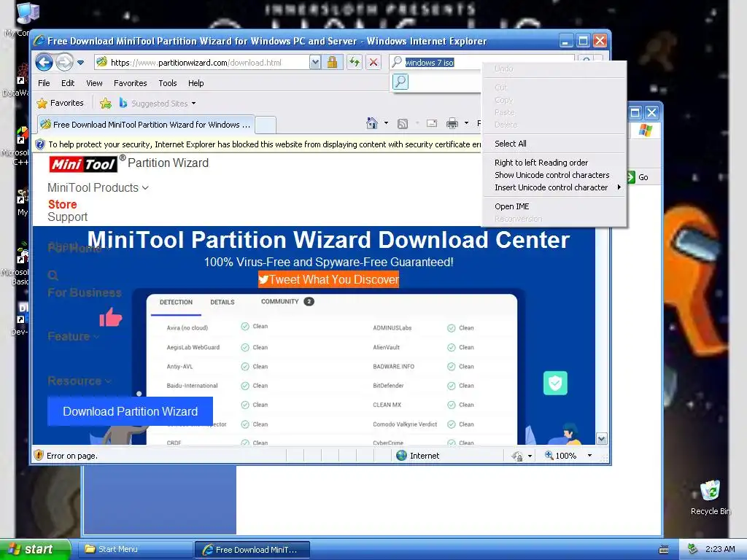The image size is (747, 560).
Task: Open the Recycle Bin desktop icon
Action: point(711,497)
